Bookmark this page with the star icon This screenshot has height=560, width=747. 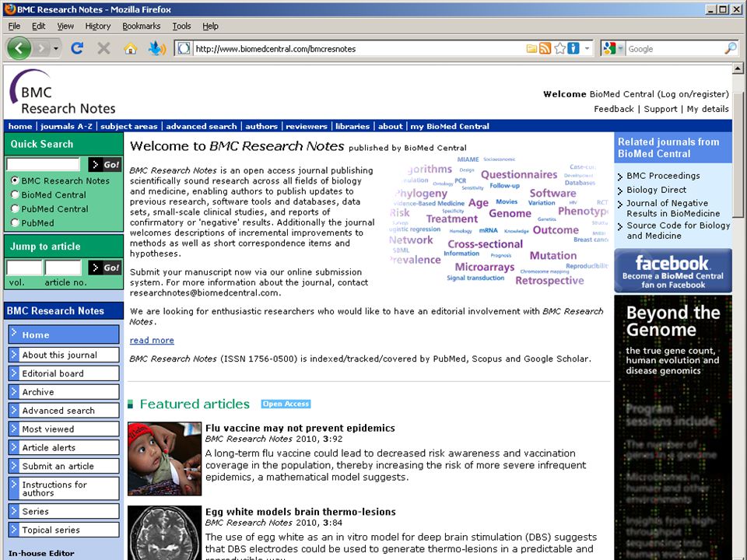[560, 48]
